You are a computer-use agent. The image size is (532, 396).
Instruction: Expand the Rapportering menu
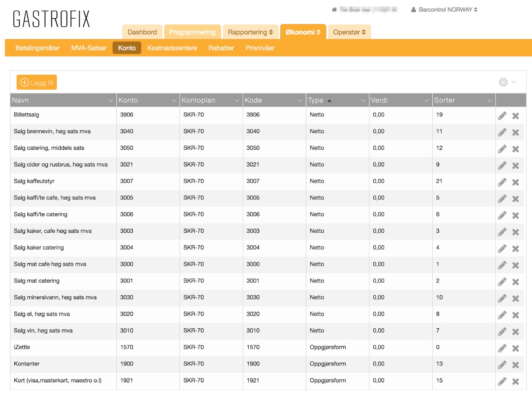pos(250,32)
